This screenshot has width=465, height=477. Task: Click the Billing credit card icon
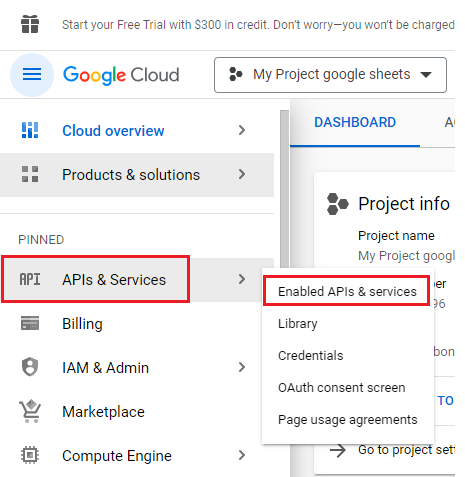pos(30,323)
